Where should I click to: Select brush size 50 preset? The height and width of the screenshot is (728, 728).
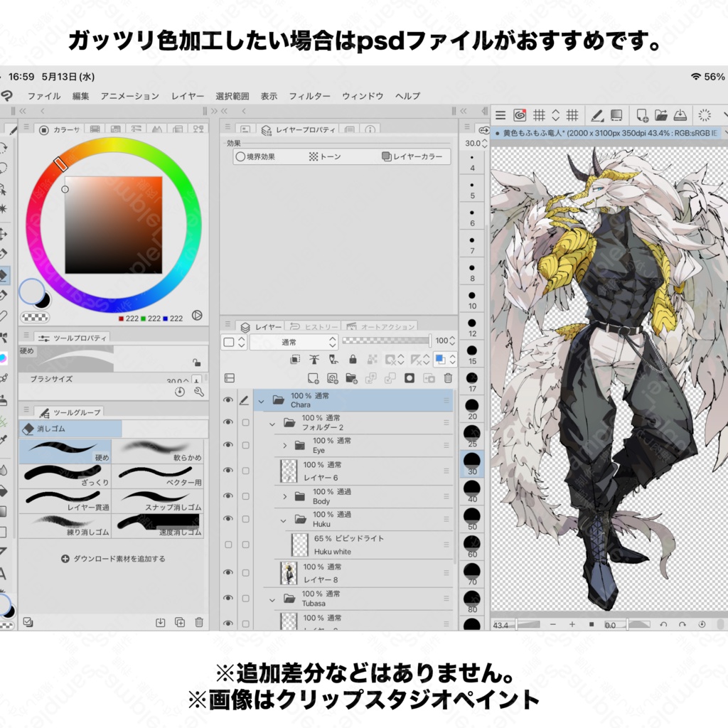(x=472, y=518)
